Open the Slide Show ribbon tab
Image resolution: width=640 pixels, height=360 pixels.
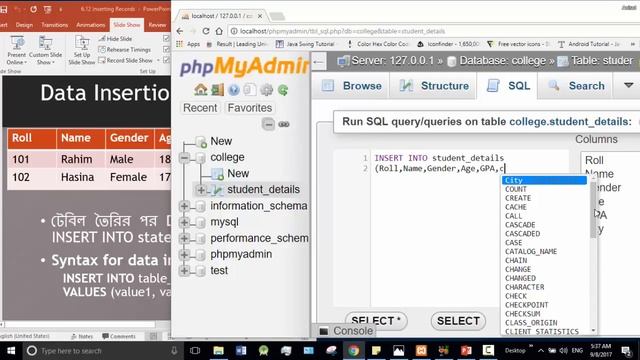tap(127, 25)
